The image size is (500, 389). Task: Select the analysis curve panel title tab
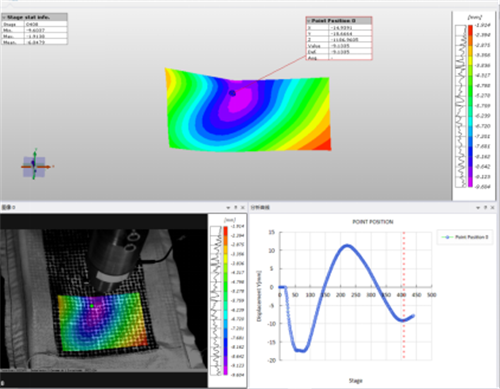point(260,207)
